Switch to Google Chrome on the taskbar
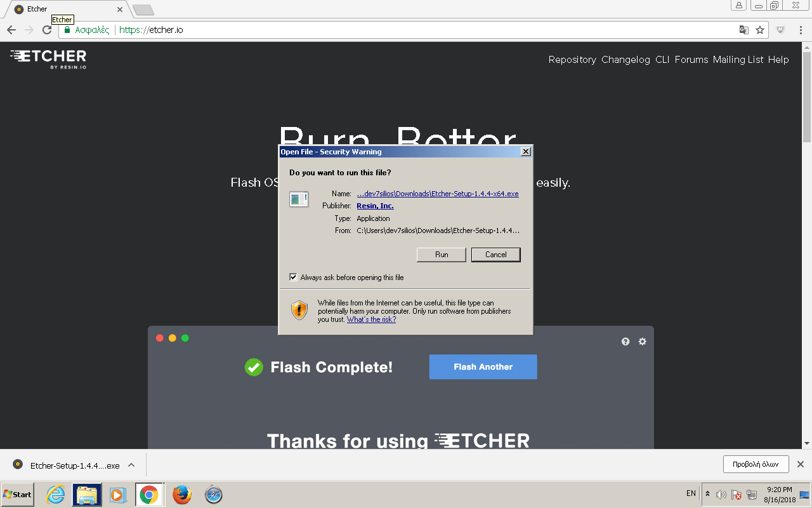Screen dimensions: 812x508 click(x=149, y=495)
